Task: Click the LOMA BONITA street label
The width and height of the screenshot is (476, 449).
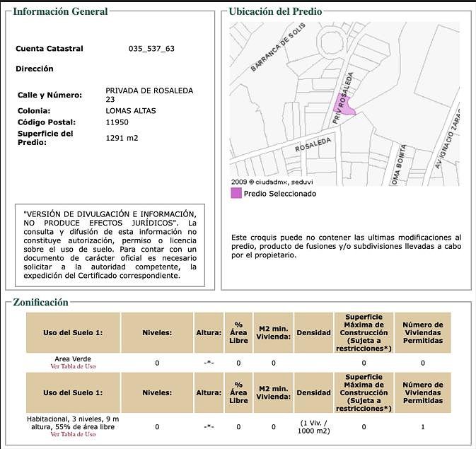Action: [x=399, y=165]
